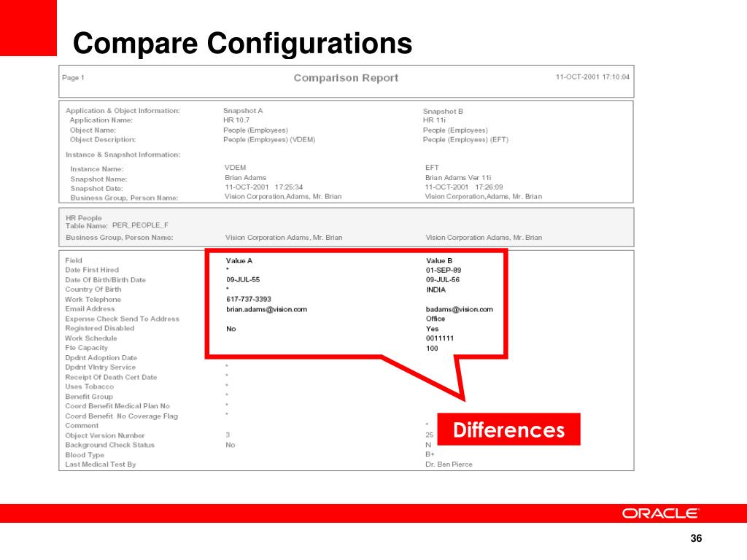
Task: Click the 'Background Check Status' field label
Action: tap(110, 445)
